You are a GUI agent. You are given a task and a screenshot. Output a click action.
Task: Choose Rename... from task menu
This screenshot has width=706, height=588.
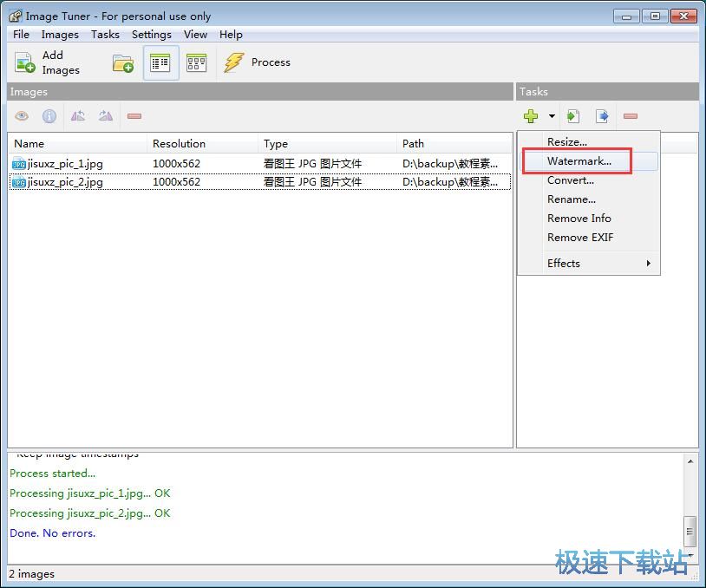point(589,199)
